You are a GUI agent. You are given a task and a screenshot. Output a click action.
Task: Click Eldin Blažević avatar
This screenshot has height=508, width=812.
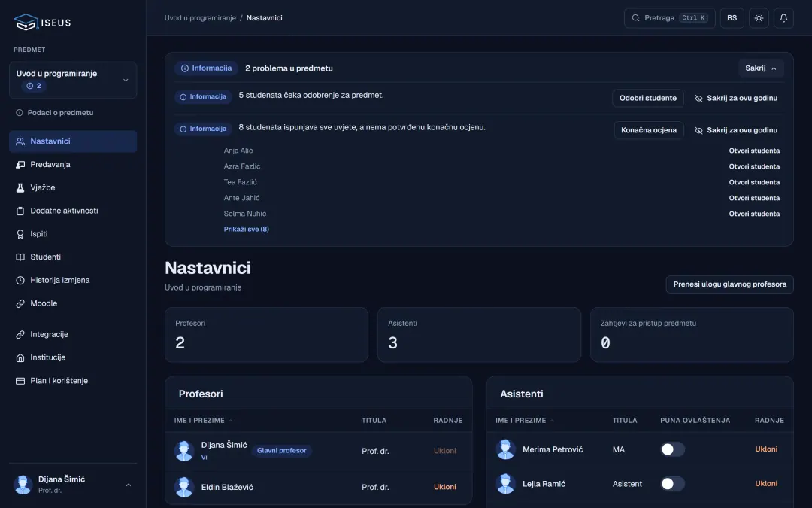tap(184, 487)
